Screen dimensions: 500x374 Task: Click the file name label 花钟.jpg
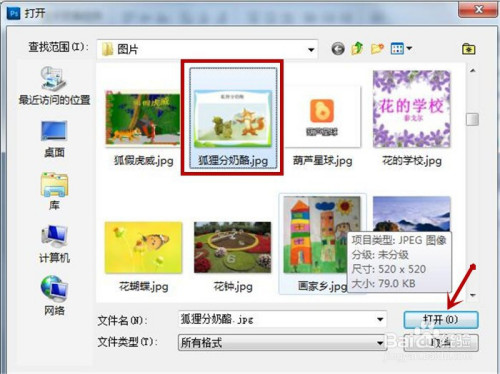233,286
